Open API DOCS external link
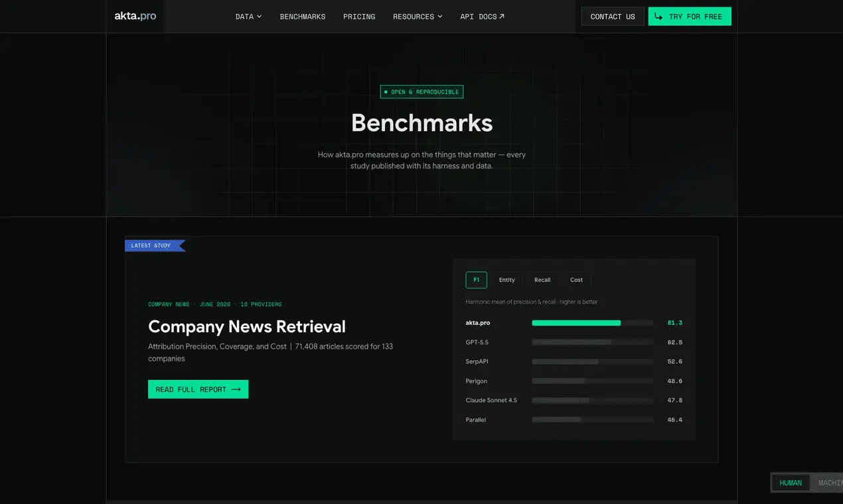Viewport: 843px width, 504px height. (482, 17)
